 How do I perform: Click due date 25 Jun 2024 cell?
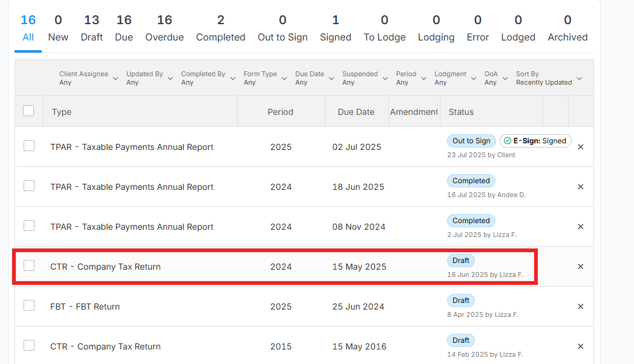coord(358,307)
